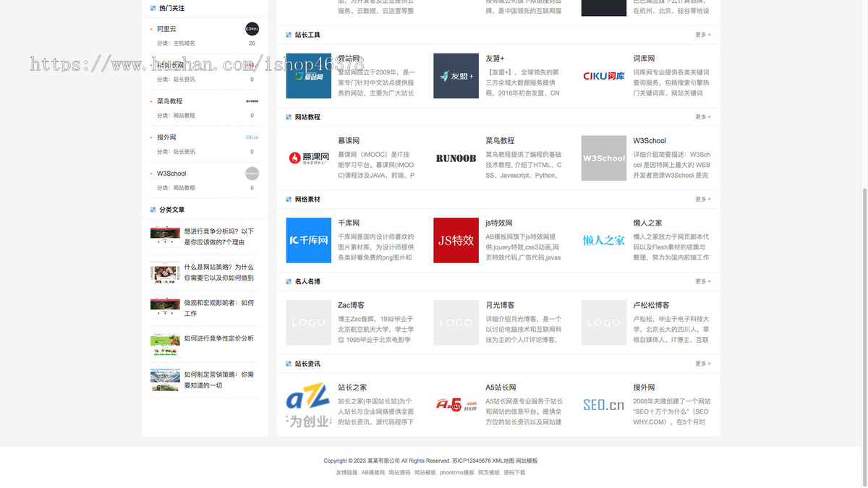Screen dimensions: 868x488
Task: Open the A5站长网 title link
Action: point(501,388)
